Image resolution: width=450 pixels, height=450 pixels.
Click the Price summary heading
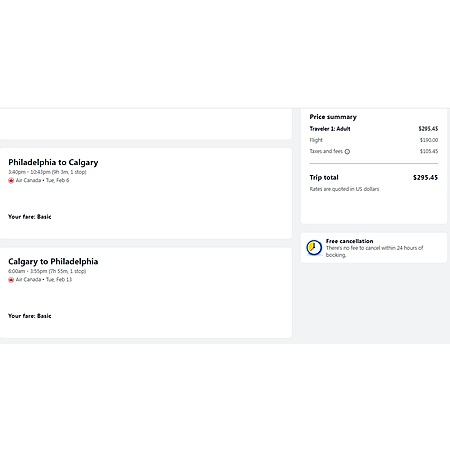pyautogui.click(x=333, y=117)
